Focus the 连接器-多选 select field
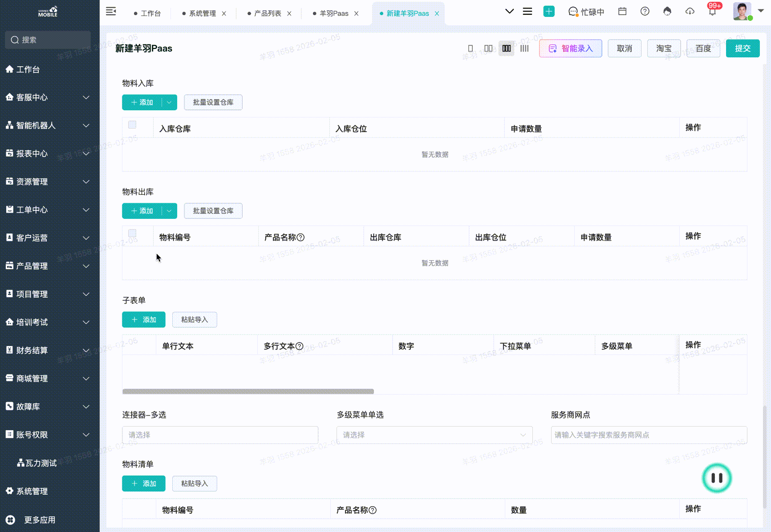The height and width of the screenshot is (532, 771). pos(220,435)
